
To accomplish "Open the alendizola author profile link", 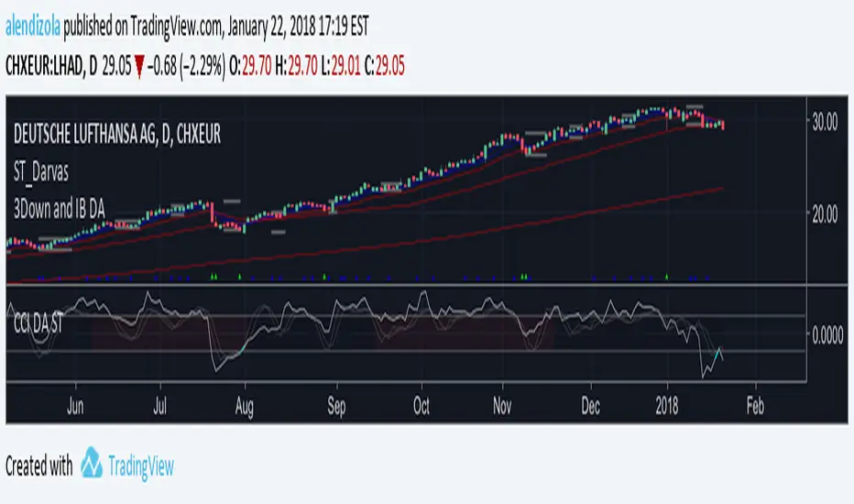I will 33,27.
